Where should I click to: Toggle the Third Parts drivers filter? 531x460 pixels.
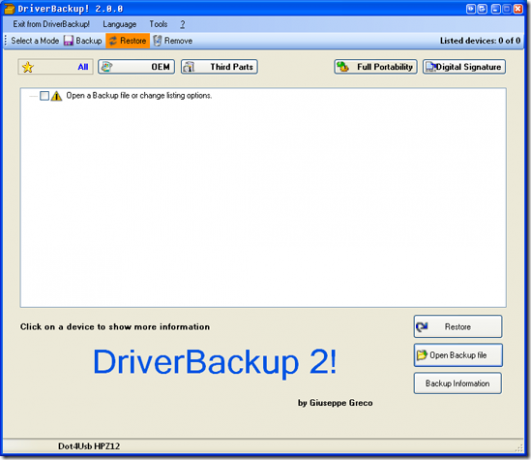tap(219, 67)
